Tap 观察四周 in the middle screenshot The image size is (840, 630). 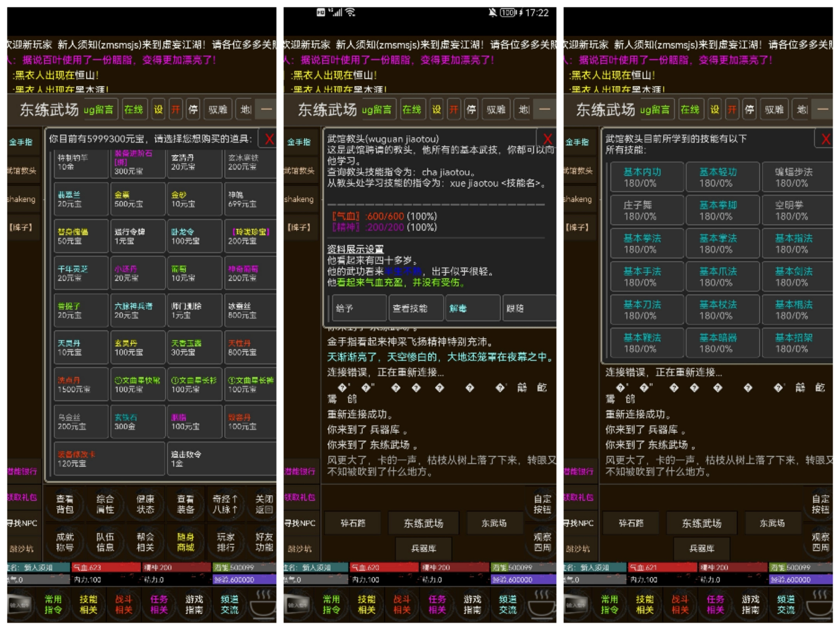point(542,542)
